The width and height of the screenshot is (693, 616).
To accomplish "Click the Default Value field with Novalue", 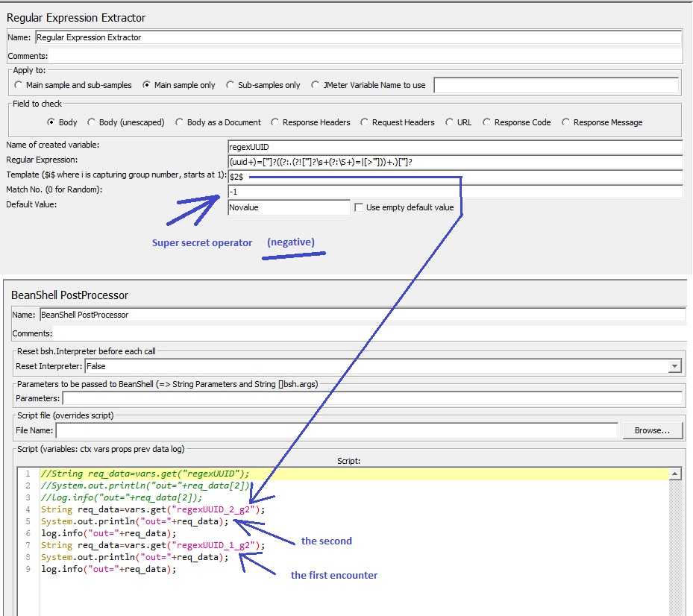I will (289, 207).
